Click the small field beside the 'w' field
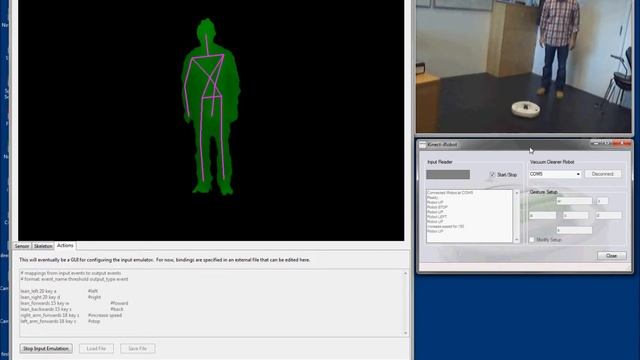Image resolution: width=640 pixels, height=360 pixels. [602, 201]
